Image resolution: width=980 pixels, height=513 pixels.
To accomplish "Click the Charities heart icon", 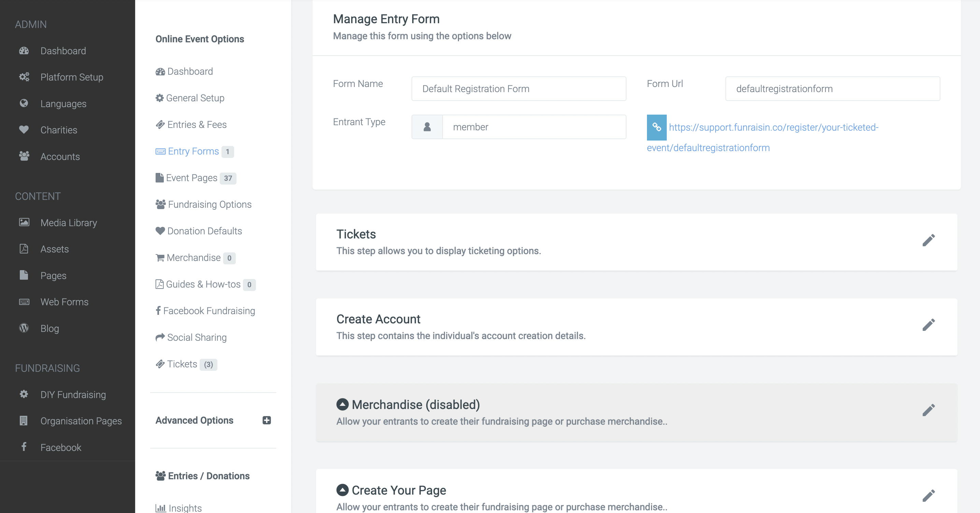I will pos(24,130).
